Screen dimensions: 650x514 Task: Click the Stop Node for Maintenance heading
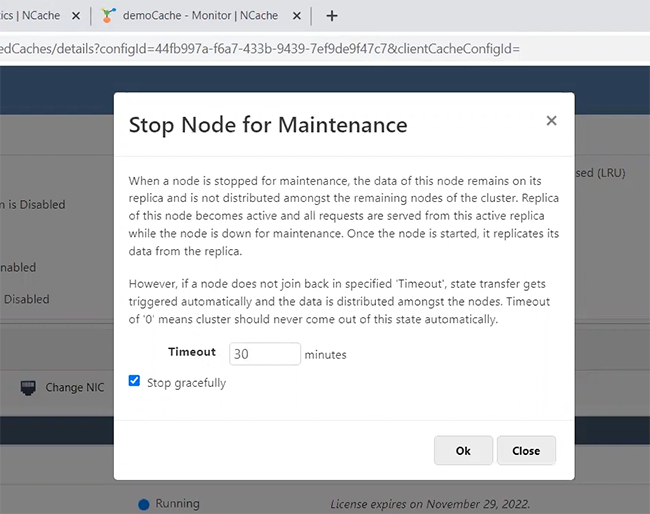tap(268, 125)
